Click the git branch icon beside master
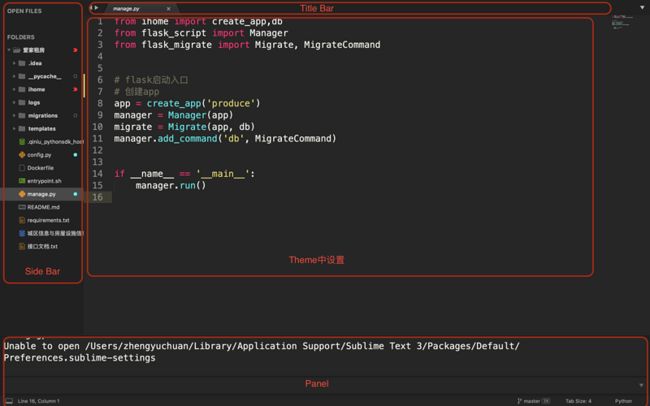Screen dimensions: 650x406 coord(519,401)
